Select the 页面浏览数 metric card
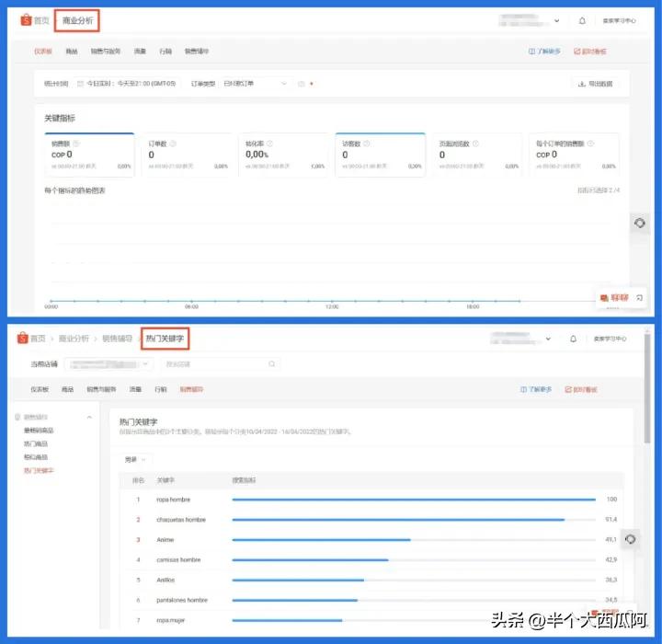The width and height of the screenshot is (662, 644). point(477,155)
